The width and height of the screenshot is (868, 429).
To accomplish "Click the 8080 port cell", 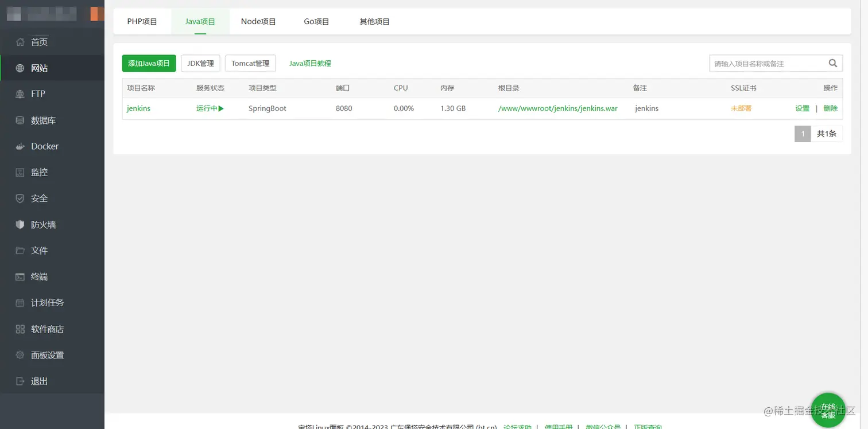I will point(344,108).
